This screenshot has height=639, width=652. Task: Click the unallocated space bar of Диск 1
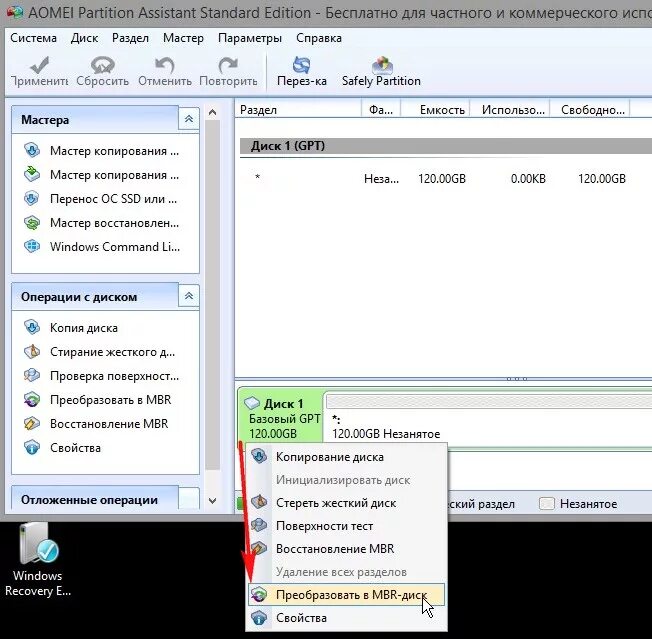click(x=489, y=402)
